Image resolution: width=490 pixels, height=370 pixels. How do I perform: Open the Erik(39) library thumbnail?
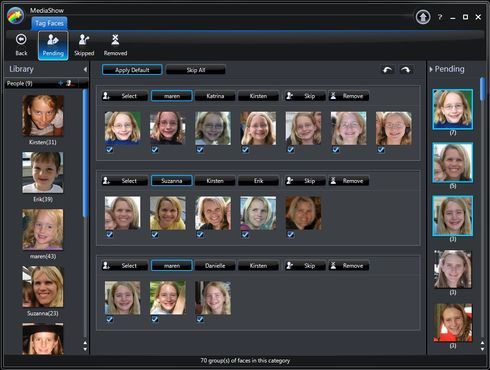click(43, 172)
